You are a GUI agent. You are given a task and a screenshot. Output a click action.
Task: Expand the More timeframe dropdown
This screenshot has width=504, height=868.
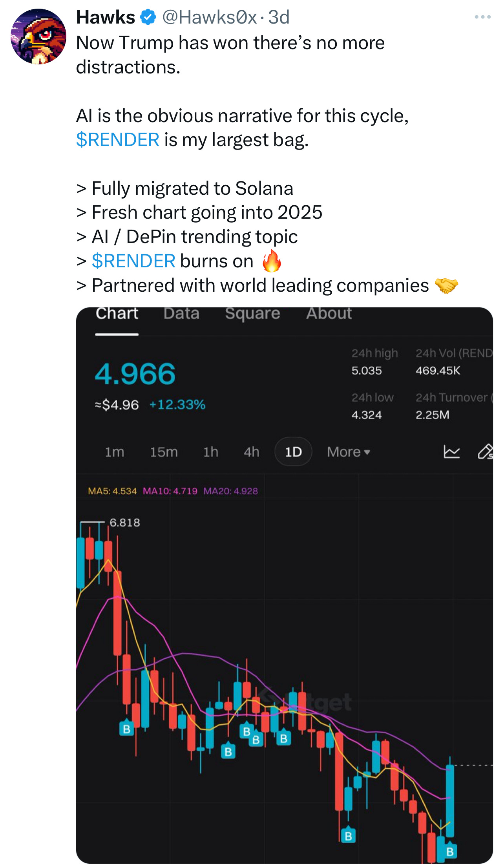349,452
